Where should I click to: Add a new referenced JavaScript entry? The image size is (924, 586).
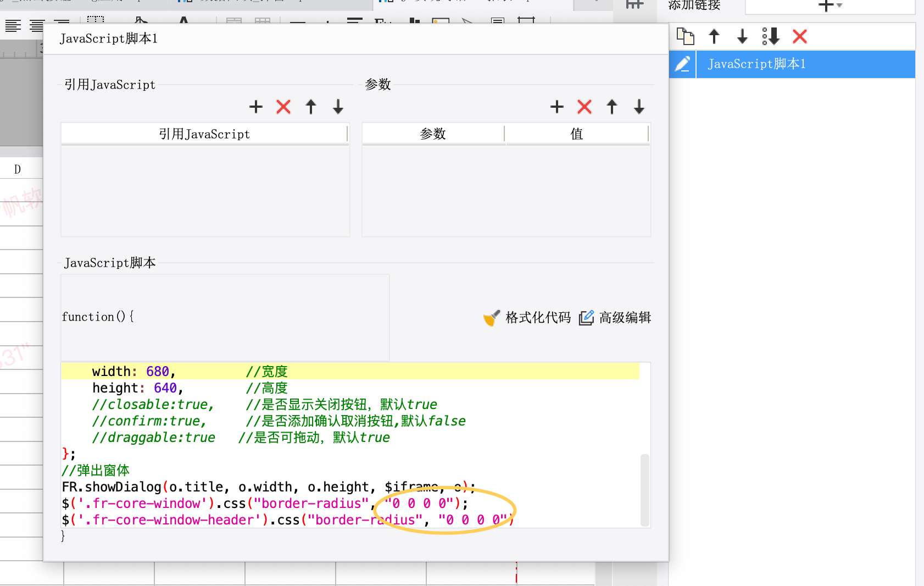[256, 107]
